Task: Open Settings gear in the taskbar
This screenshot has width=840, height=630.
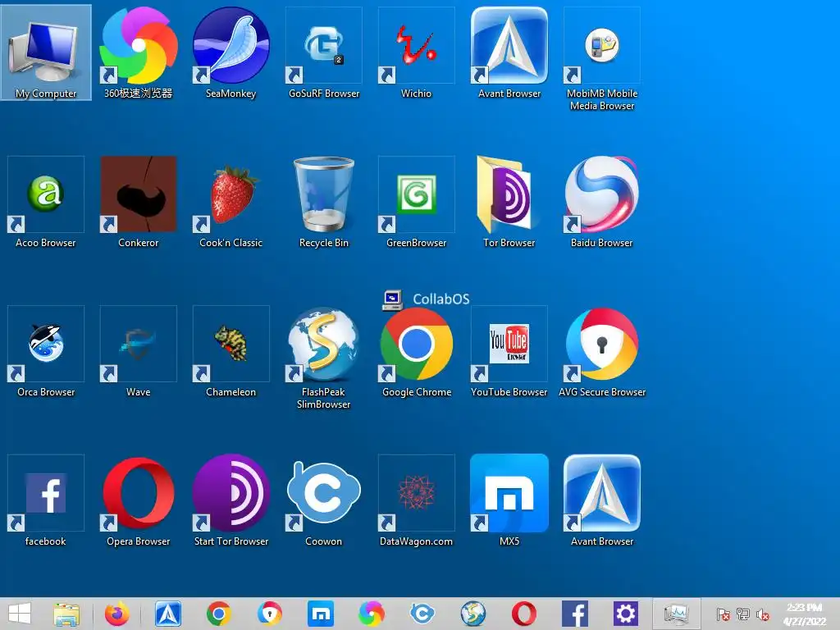Action: click(x=625, y=614)
